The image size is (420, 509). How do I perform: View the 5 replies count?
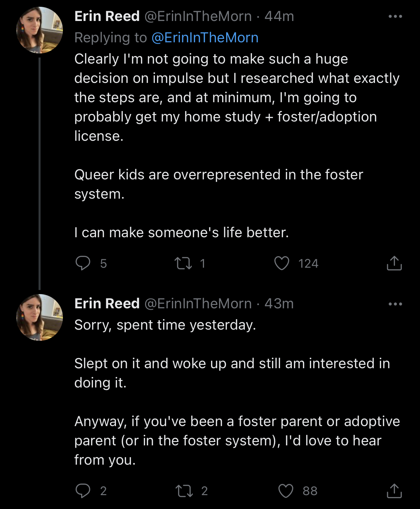[x=103, y=263]
